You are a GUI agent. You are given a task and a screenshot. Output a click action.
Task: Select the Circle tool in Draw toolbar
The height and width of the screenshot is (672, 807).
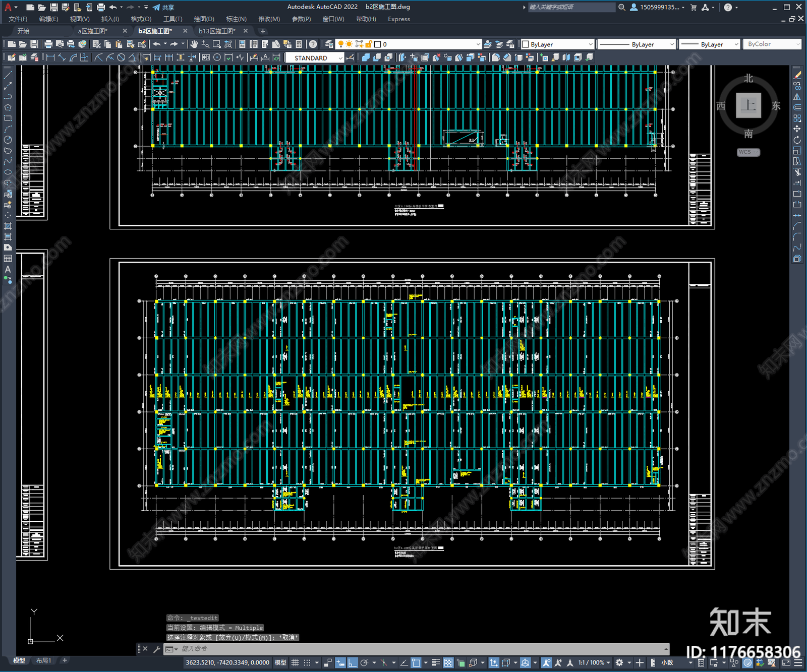(x=8, y=140)
